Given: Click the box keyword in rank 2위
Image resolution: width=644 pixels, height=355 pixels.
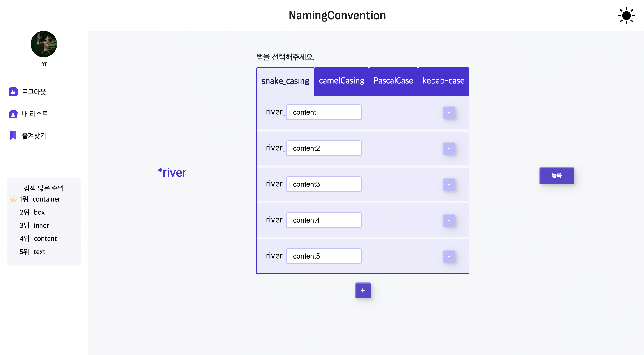Looking at the screenshot, I should tap(39, 212).
